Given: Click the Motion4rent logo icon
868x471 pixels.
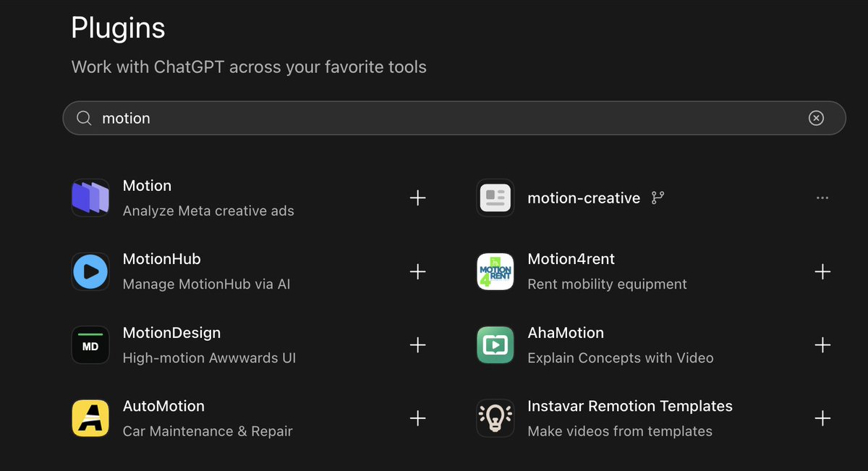Looking at the screenshot, I should pyautogui.click(x=495, y=271).
